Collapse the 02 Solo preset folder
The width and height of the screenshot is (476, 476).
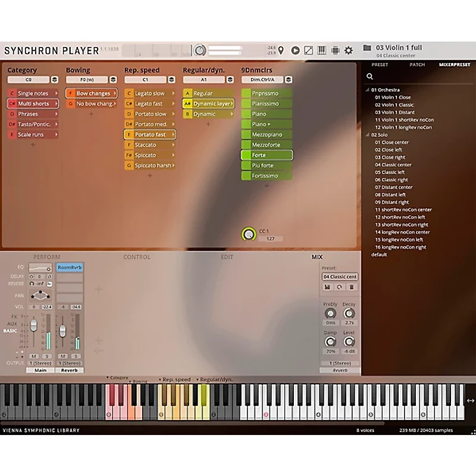tap(367, 135)
